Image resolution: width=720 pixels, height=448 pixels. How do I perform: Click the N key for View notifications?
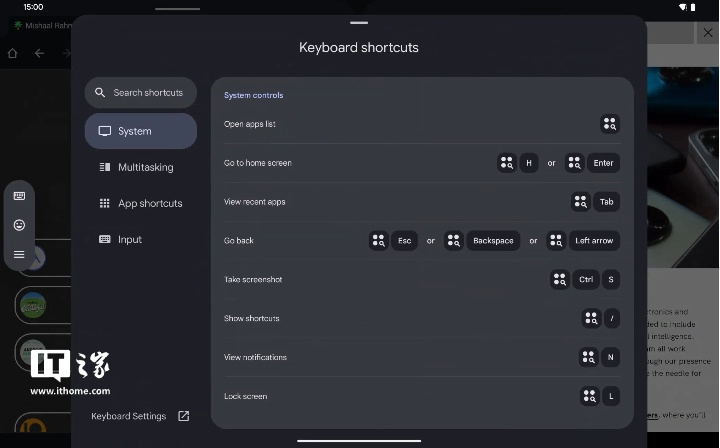tap(610, 357)
